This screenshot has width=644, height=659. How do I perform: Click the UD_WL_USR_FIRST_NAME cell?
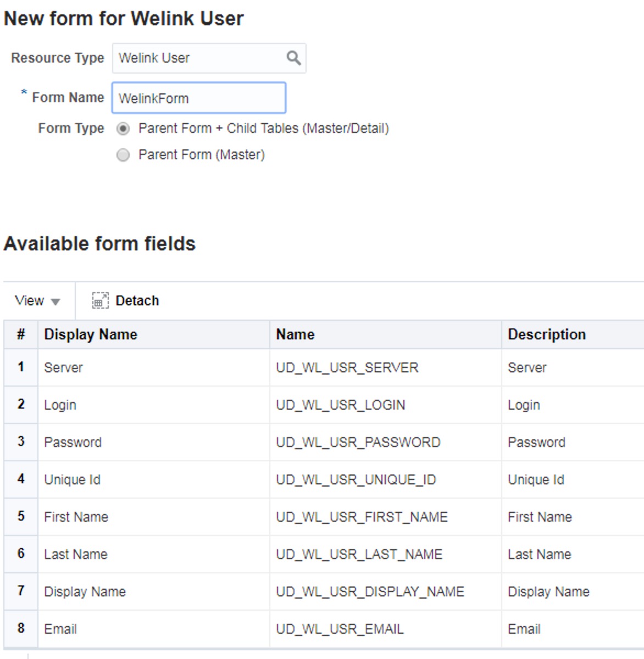(x=385, y=517)
